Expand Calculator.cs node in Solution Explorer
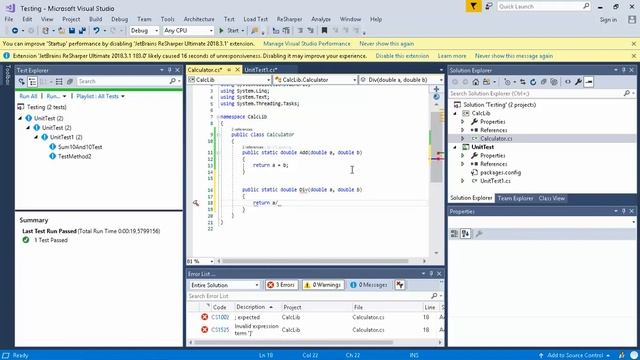The height and width of the screenshot is (360, 640). point(462,139)
